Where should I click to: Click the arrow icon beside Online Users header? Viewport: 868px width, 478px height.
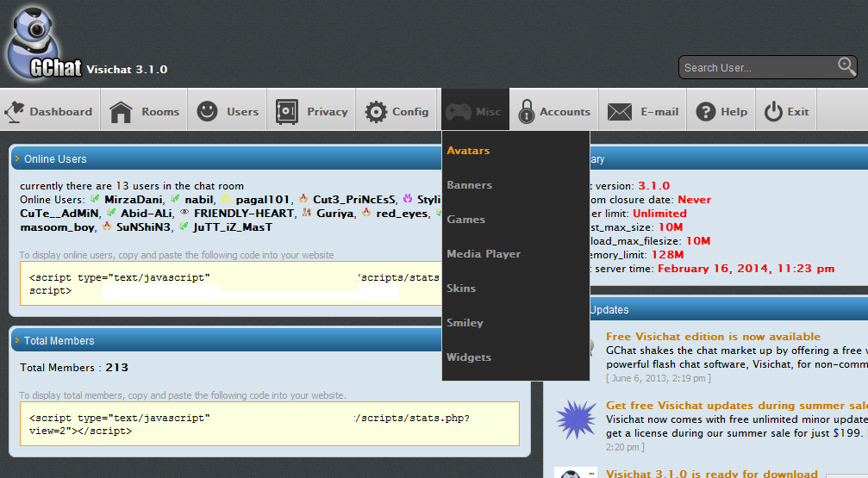click(16, 158)
